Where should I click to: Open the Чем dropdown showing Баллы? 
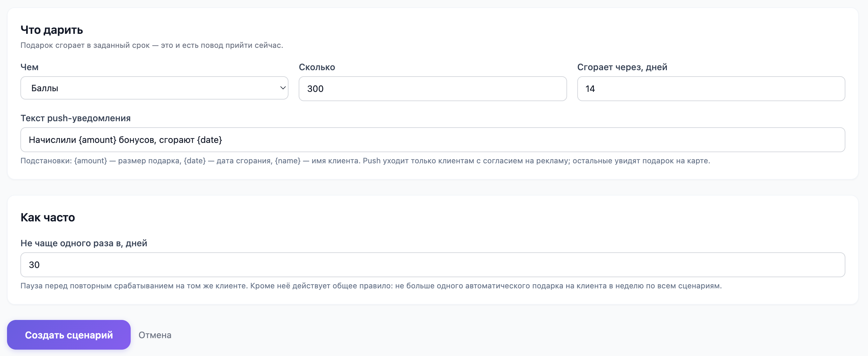154,88
